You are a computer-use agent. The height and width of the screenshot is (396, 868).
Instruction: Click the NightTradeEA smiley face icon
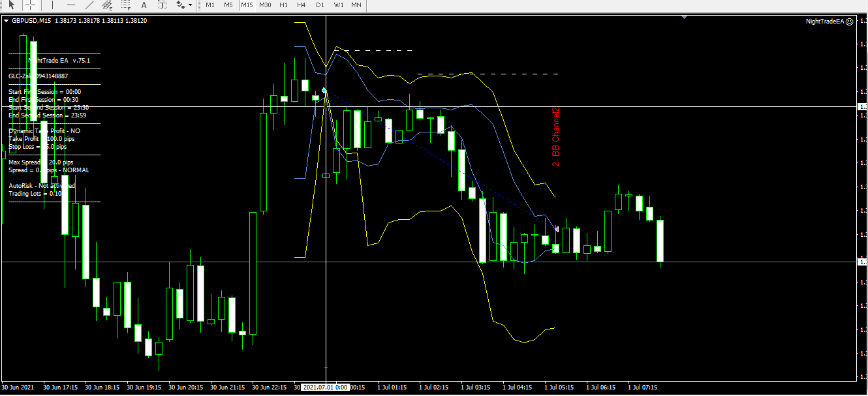point(850,22)
